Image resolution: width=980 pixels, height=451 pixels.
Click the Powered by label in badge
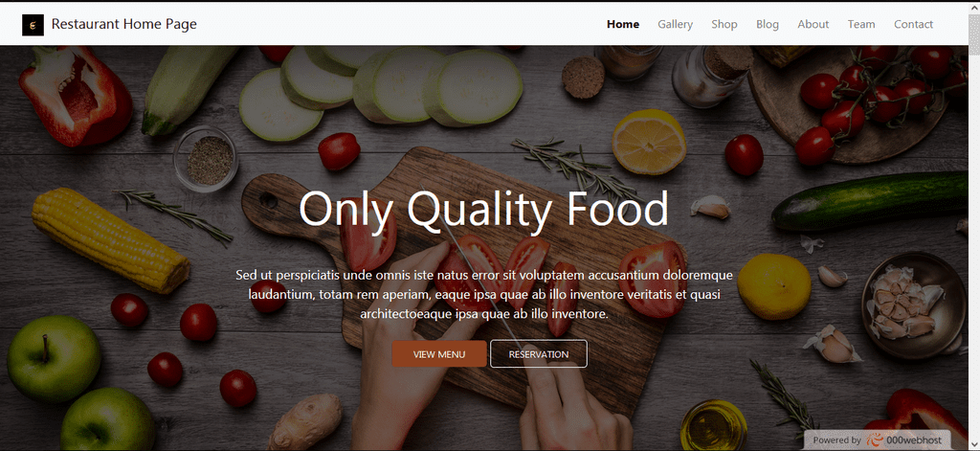tap(836, 440)
